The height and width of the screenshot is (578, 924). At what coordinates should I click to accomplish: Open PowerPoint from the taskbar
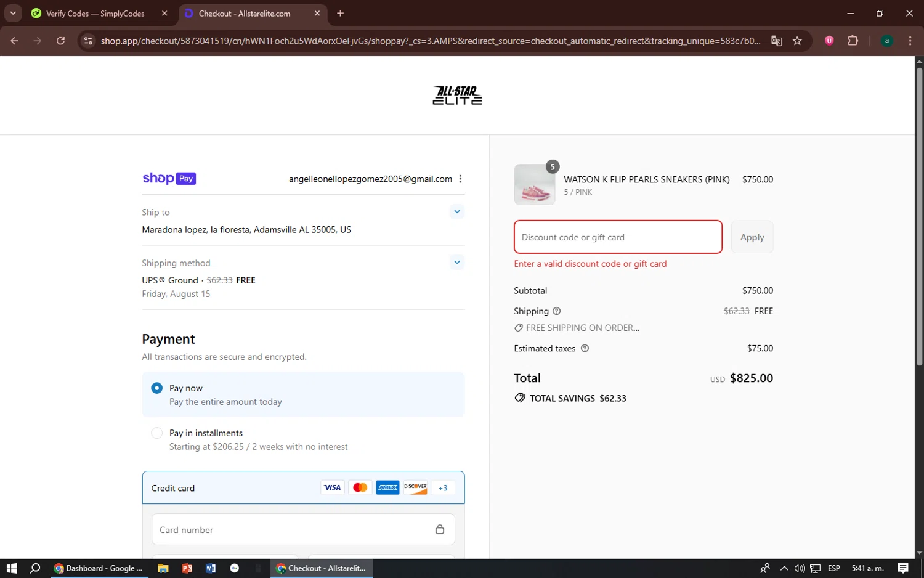(x=187, y=568)
